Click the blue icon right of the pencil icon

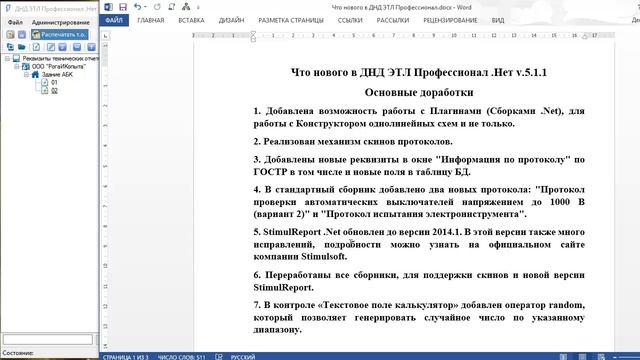62,47
